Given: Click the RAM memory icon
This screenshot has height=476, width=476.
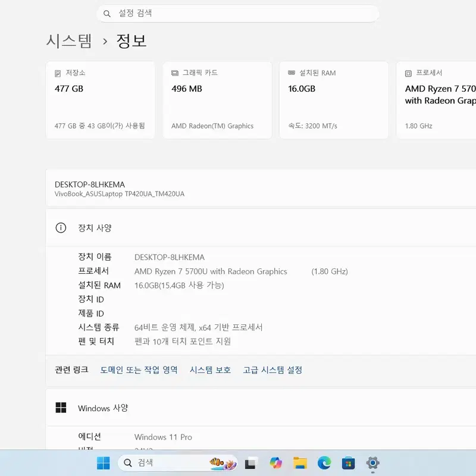Looking at the screenshot, I should point(292,73).
